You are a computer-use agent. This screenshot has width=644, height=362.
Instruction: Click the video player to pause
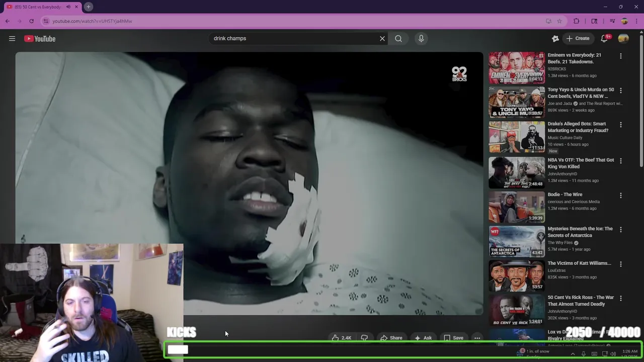point(249,184)
